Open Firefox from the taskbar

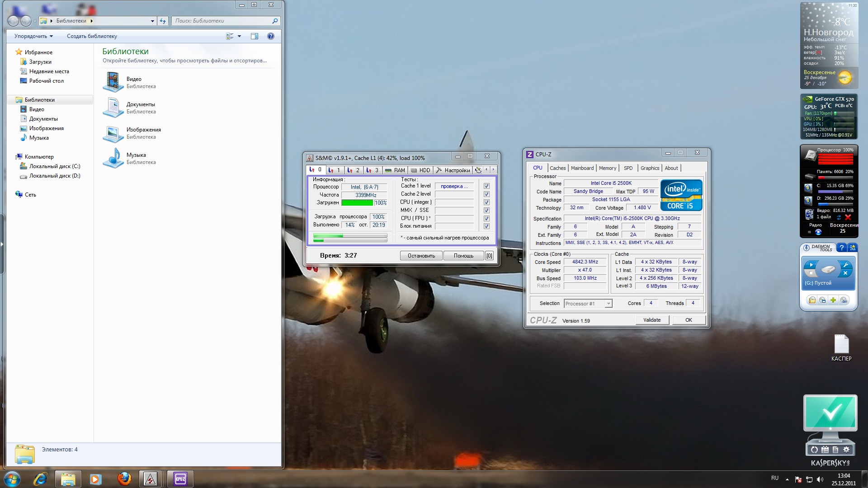tap(124, 479)
